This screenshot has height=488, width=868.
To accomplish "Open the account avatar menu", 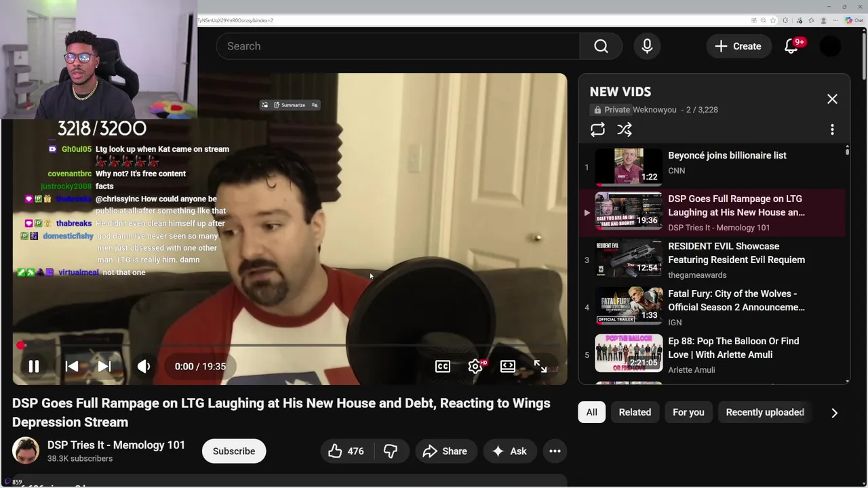I will click(830, 46).
